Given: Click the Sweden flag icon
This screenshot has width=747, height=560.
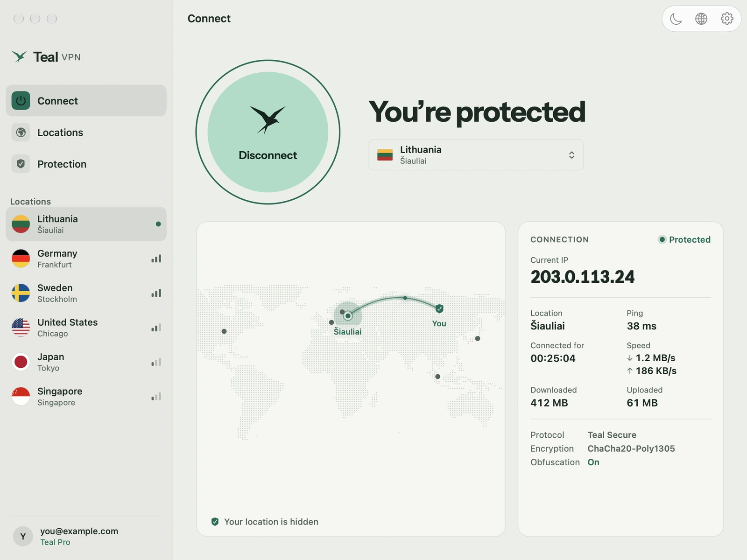Looking at the screenshot, I should 21,293.
